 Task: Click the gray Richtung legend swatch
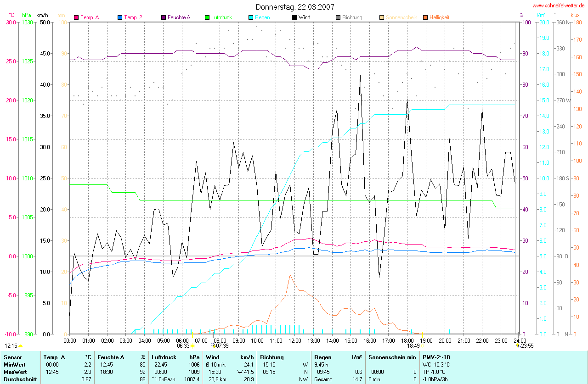(338, 17)
